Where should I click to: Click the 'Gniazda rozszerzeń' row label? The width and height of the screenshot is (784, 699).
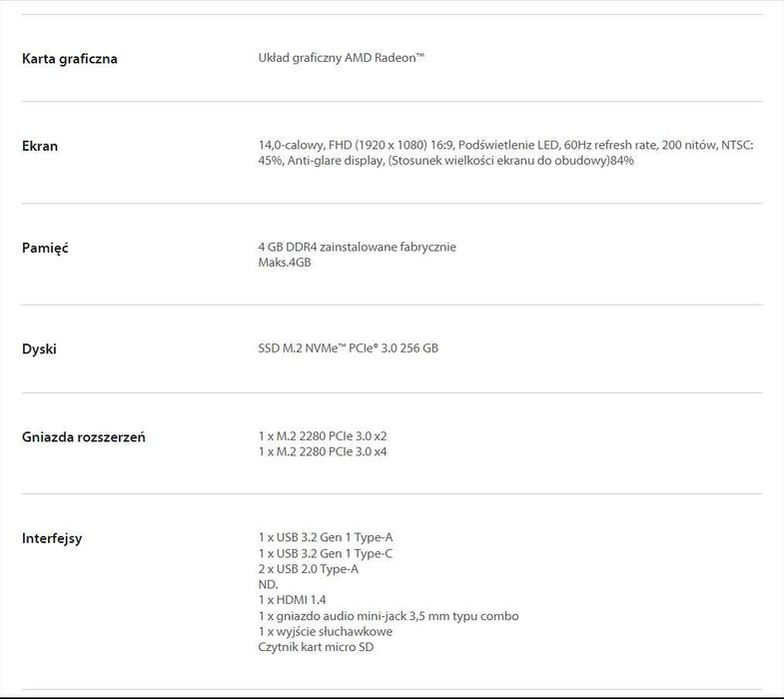84,437
